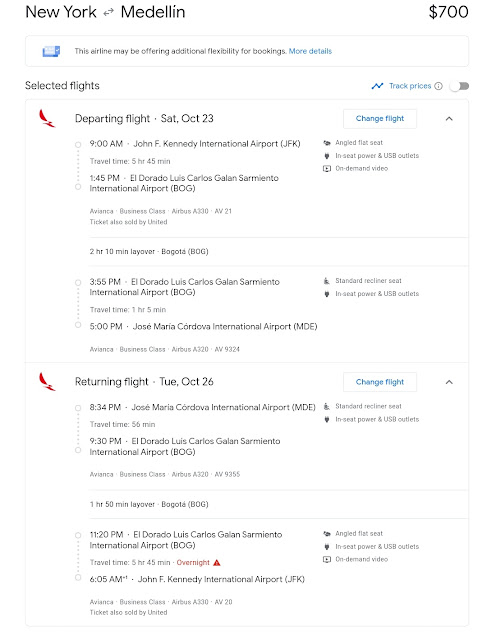
Task: Click Angled flat seat icon on AV 20
Action: click(x=327, y=533)
